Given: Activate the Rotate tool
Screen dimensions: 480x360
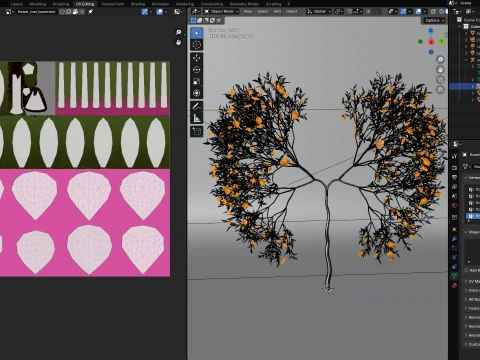Looking at the screenshot, I should tap(197, 69).
